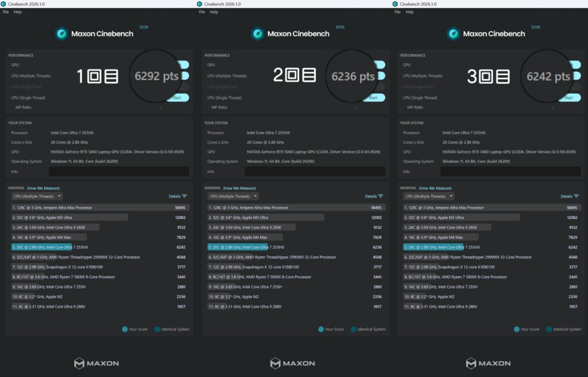Click Details filter icon in 6292 pts window

point(184,196)
